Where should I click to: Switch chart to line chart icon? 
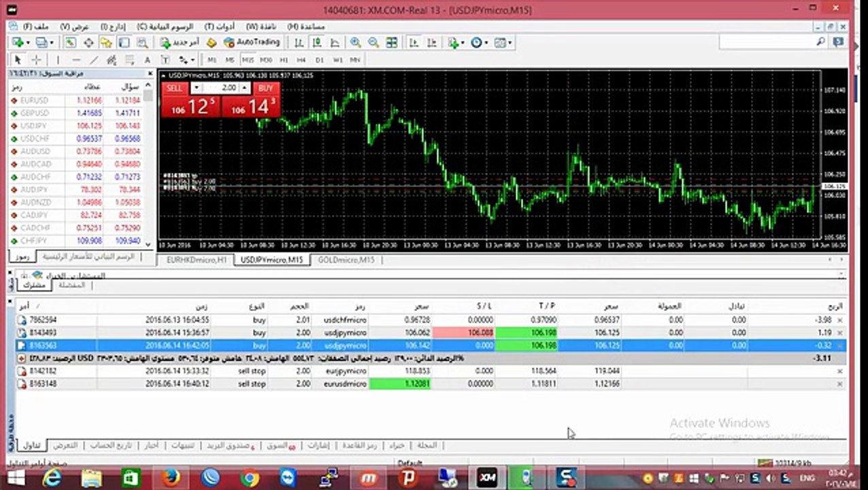(x=335, y=42)
